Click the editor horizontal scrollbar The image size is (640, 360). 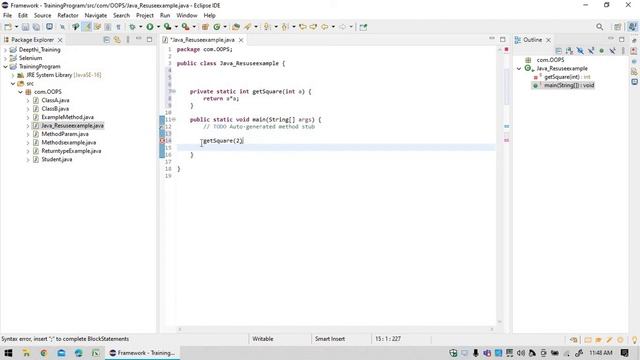335,329
